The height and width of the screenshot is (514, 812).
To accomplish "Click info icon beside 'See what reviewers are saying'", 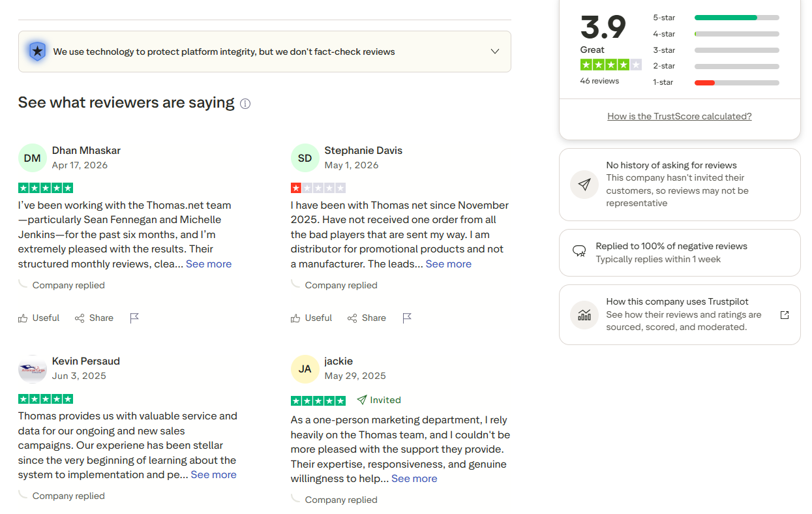I will pyautogui.click(x=245, y=104).
